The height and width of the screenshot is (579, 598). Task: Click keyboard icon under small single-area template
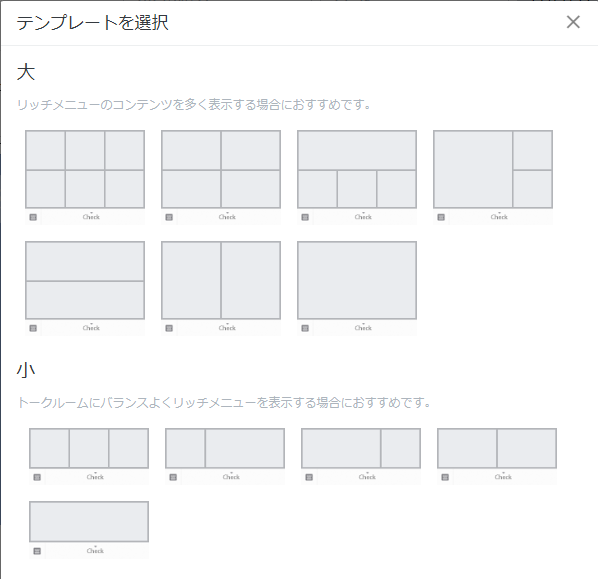pos(37,551)
